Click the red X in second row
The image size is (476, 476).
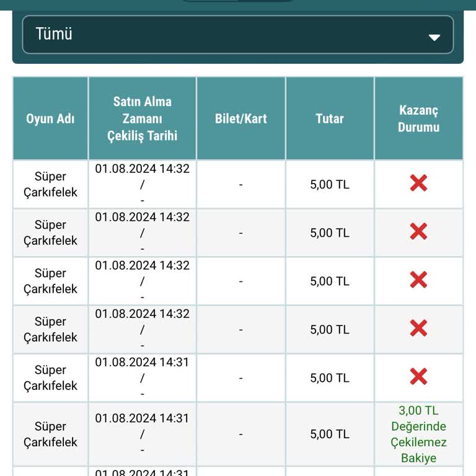418,232
